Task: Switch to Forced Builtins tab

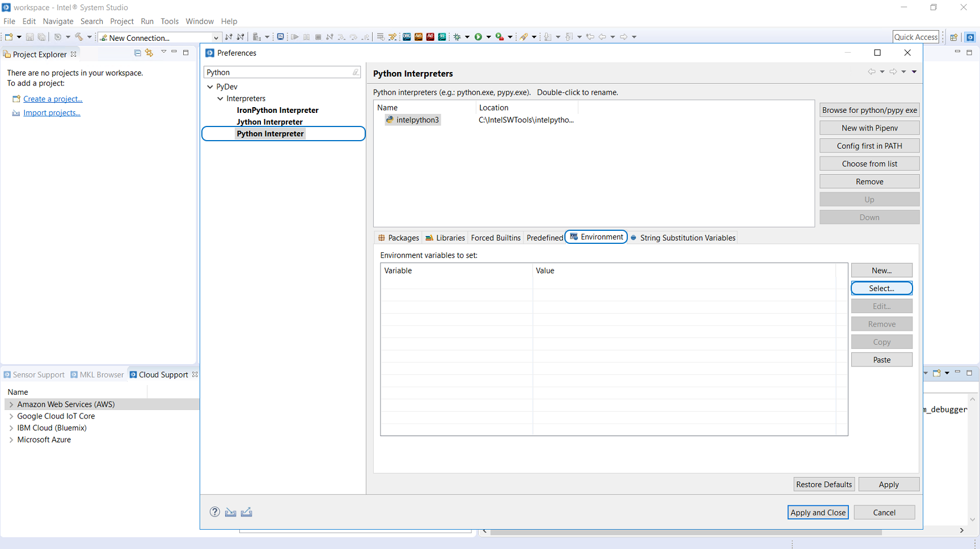Action: (496, 238)
